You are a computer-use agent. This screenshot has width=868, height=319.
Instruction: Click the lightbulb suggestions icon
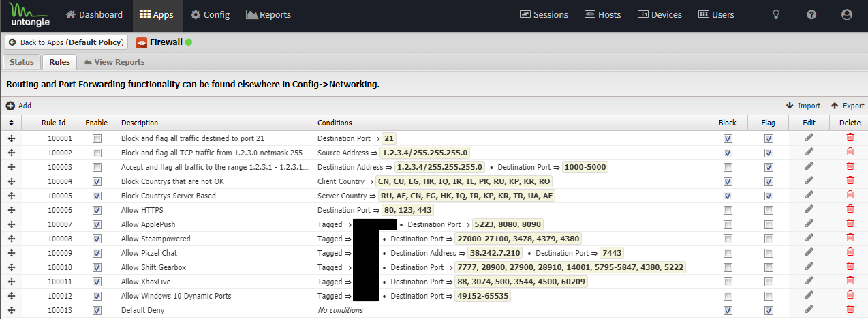tap(775, 14)
